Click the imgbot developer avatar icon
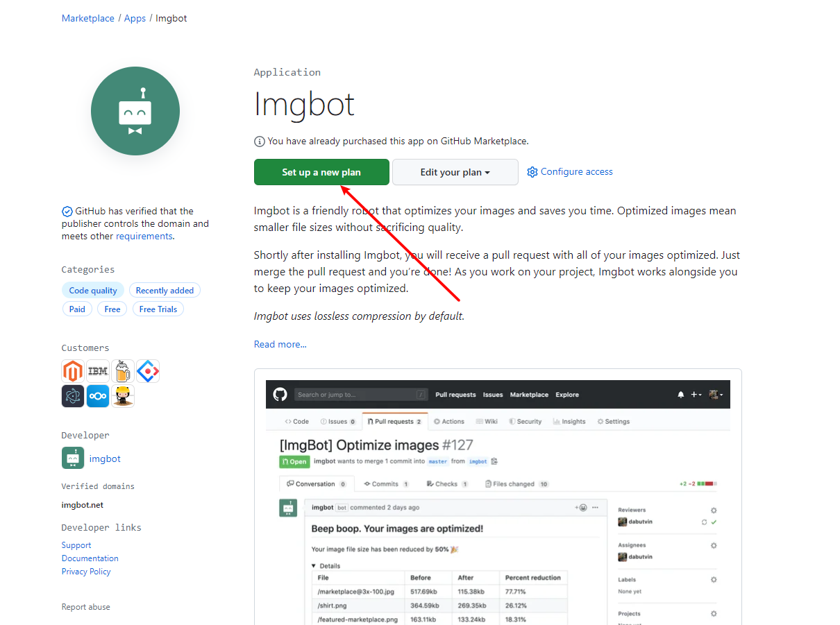The image size is (840, 625). click(x=73, y=459)
